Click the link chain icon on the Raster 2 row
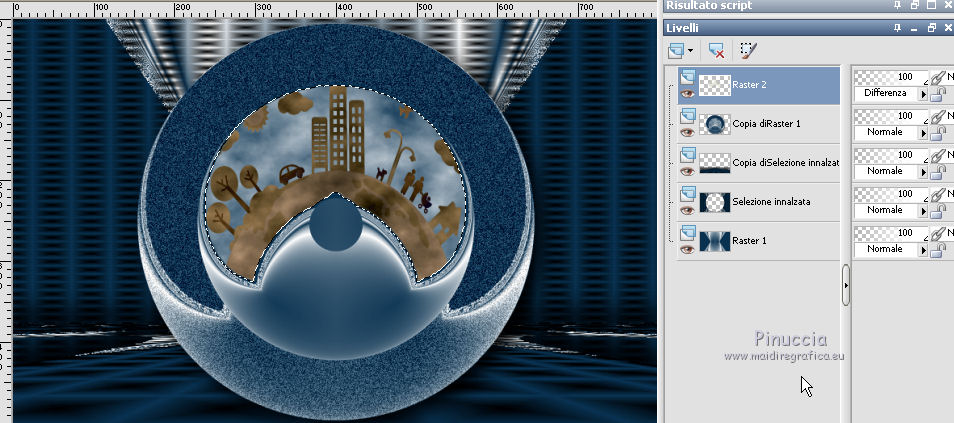Screen dimensions: 954x423 click(938, 76)
